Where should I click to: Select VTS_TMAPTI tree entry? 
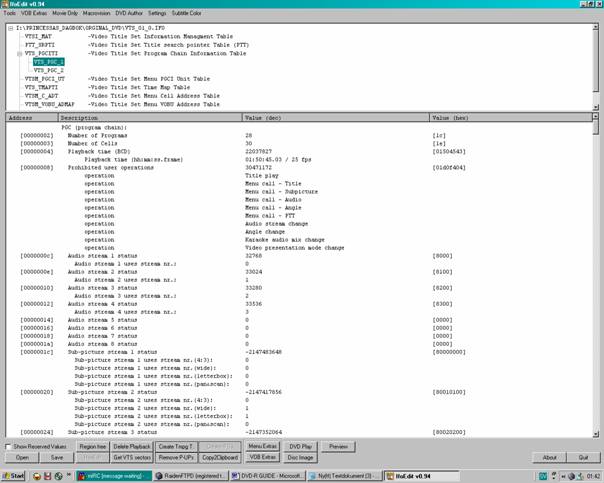point(42,87)
